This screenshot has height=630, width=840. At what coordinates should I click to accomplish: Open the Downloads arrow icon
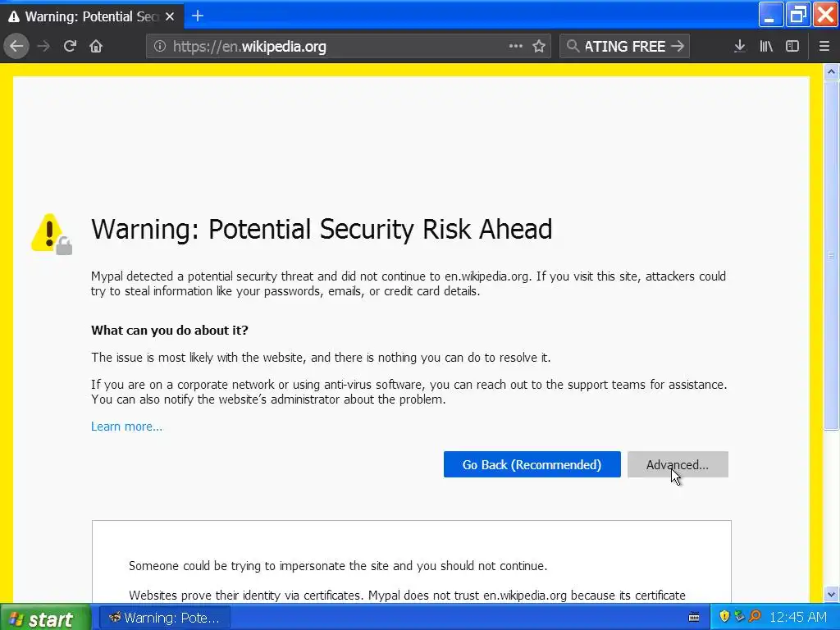(739, 46)
